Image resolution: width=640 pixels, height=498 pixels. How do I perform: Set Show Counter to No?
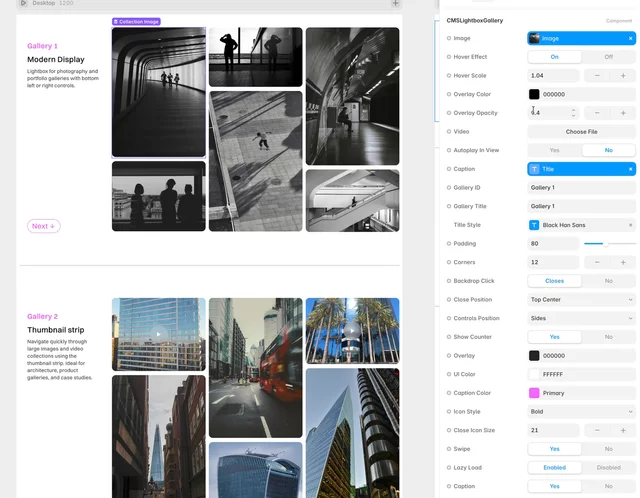point(608,337)
